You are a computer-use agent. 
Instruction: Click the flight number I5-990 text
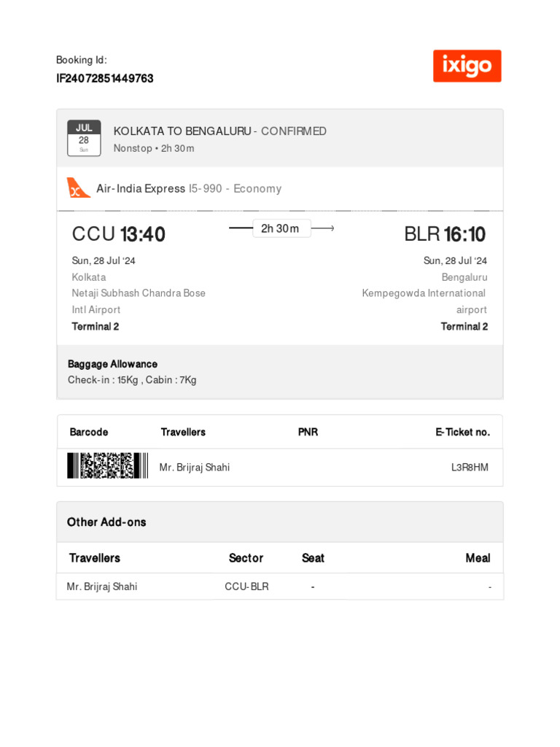[206, 189]
